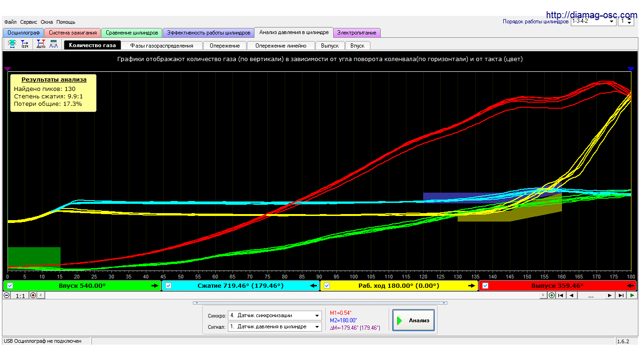644x347 pixels.
Task: Click the stepper next to the firing order dropdown
Action: [x=630, y=21]
